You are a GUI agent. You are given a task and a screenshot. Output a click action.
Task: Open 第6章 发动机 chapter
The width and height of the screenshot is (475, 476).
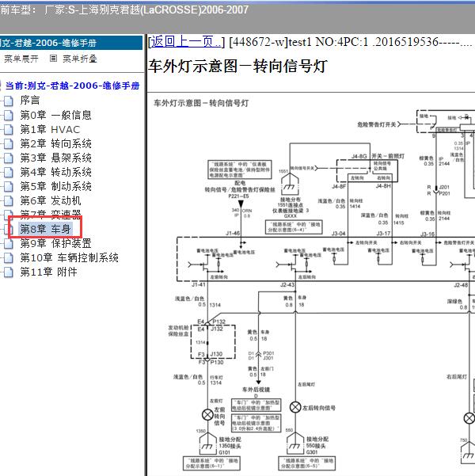(x=51, y=200)
